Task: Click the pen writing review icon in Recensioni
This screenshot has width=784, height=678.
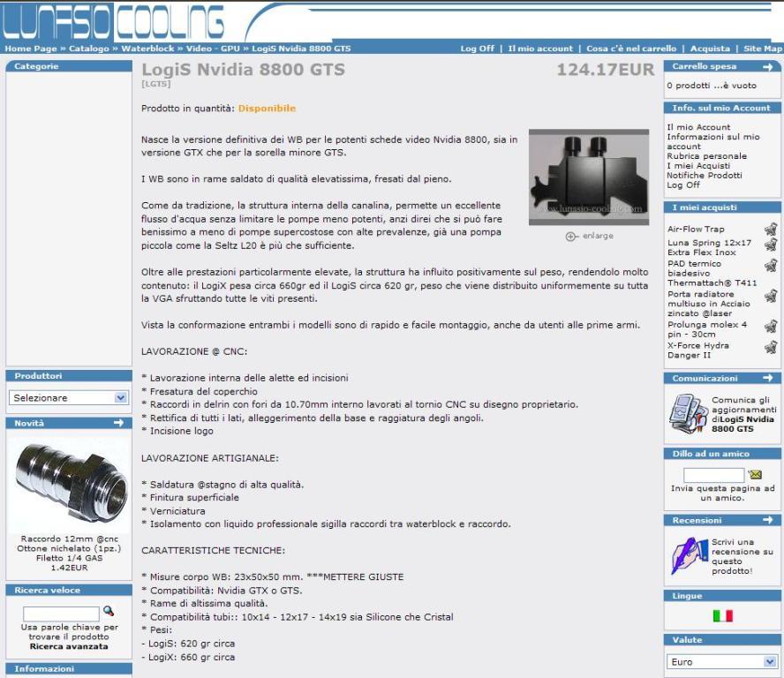Action: click(x=689, y=556)
